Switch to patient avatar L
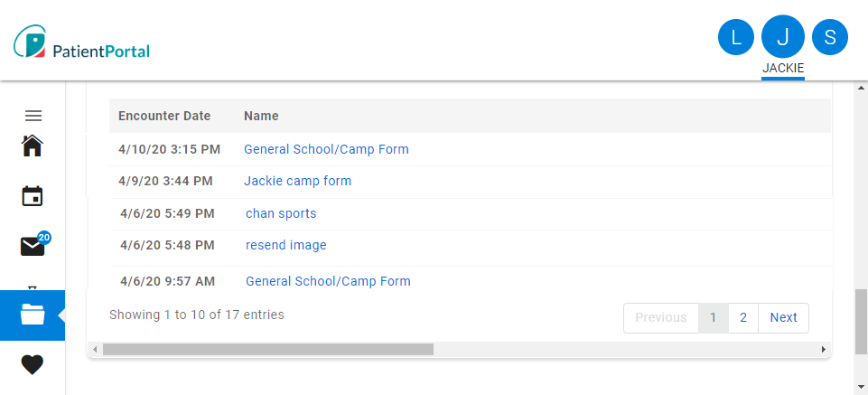 [x=735, y=37]
